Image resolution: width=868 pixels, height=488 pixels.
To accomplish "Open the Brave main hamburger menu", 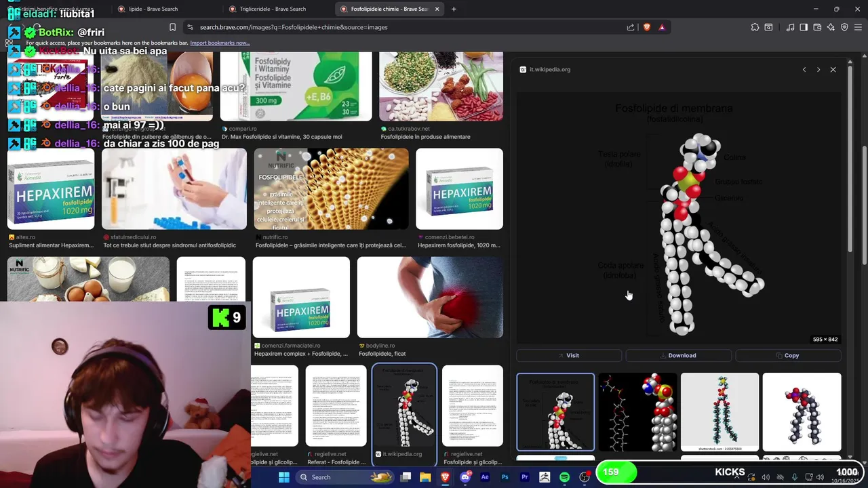I will [858, 27].
